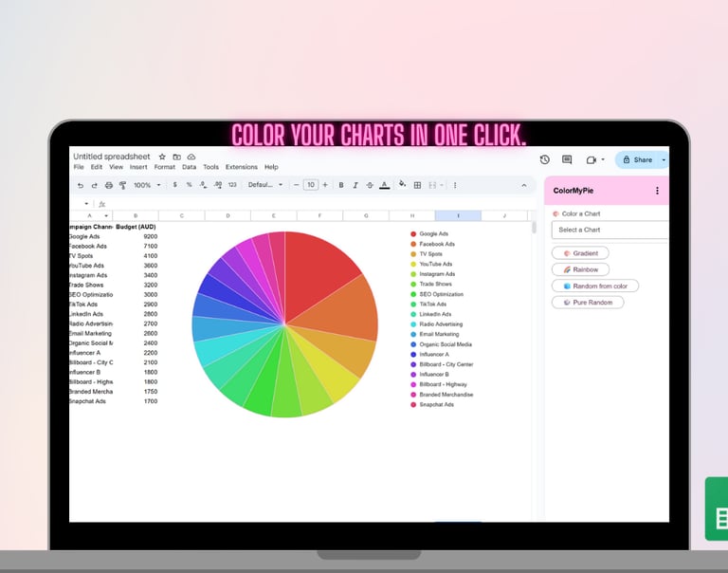This screenshot has width=728, height=573.
Task: Click the vertical scrollbar of the sheet
Action: [x=534, y=228]
